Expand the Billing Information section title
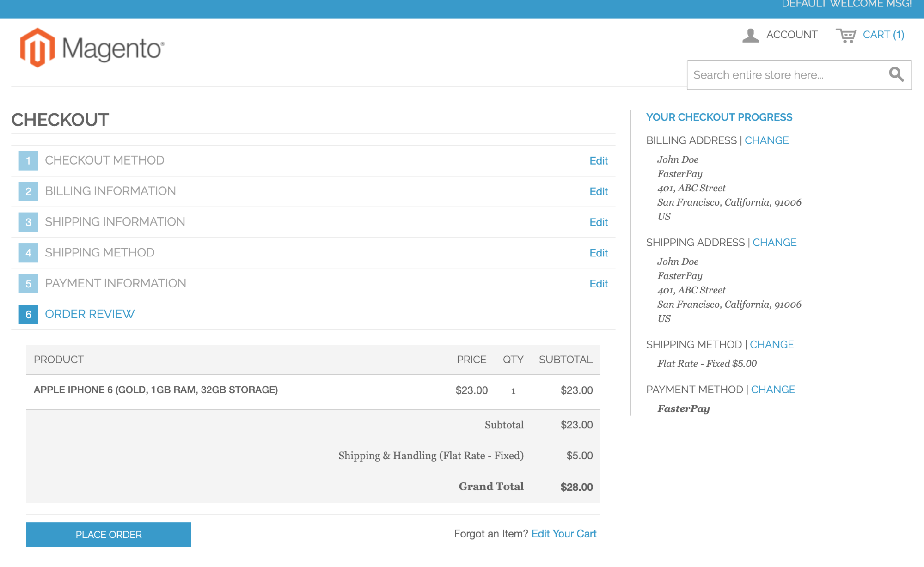The width and height of the screenshot is (924, 567). (110, 191)
